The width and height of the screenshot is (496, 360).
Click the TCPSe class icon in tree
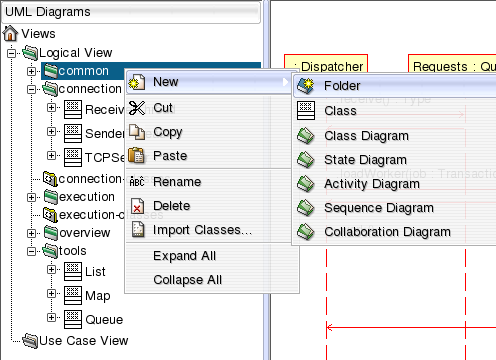73,158
